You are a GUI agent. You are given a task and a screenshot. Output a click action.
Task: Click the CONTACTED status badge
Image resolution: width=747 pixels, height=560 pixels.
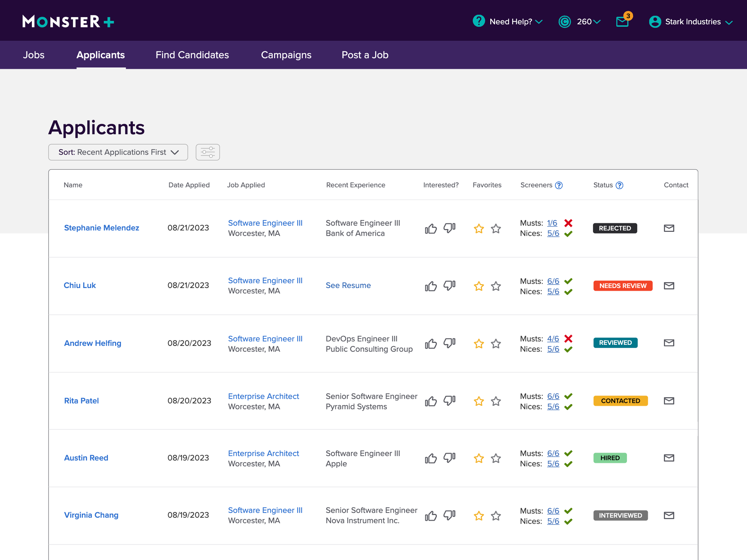(620, 401)
